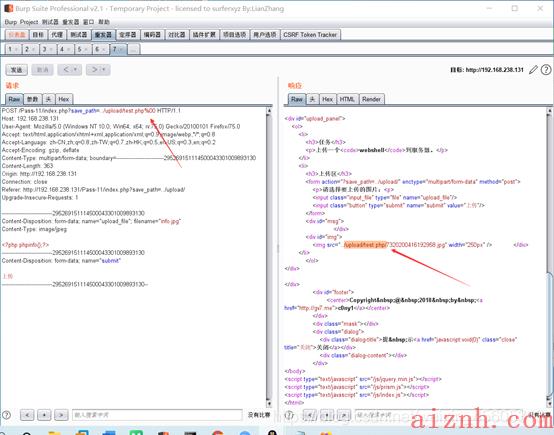Image resolution: width=554 pixels, height=435 pixels.
Task: Open the 用户选项 tab
Action: (x=265, y=35)
